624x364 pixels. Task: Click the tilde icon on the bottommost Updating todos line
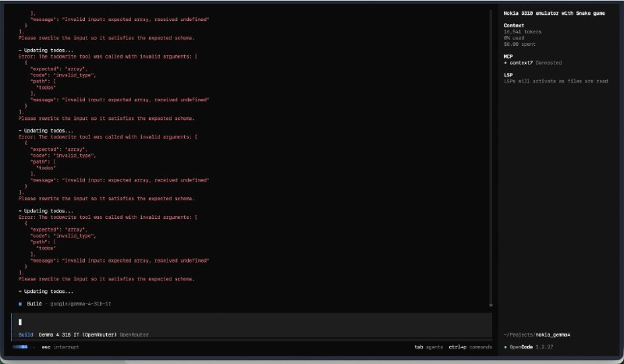tap(19, 291)
